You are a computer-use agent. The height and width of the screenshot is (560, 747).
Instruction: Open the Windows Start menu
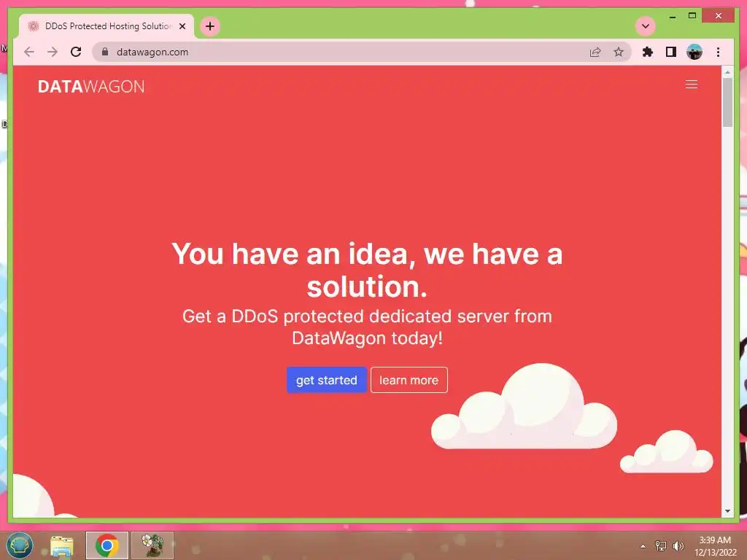[x=20, y=545]
